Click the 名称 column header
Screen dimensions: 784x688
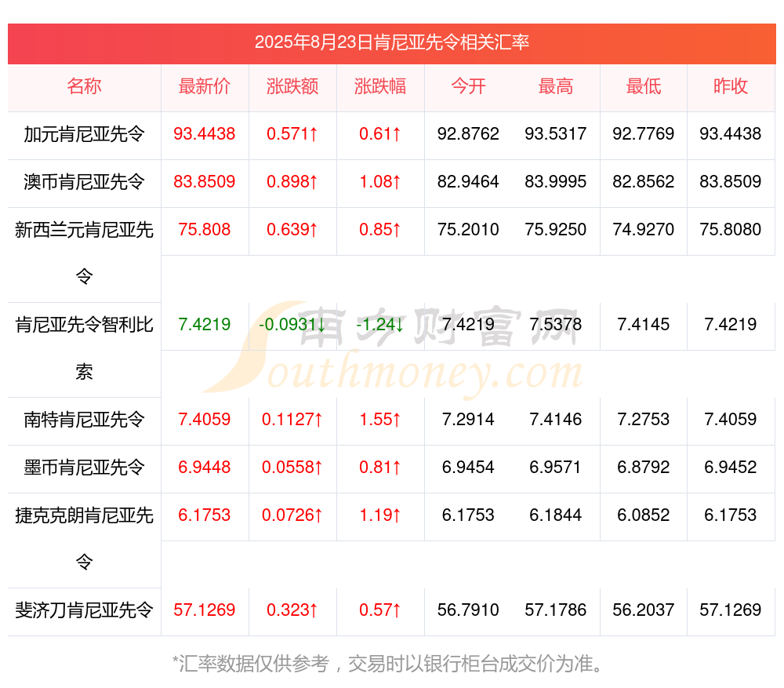84,86
